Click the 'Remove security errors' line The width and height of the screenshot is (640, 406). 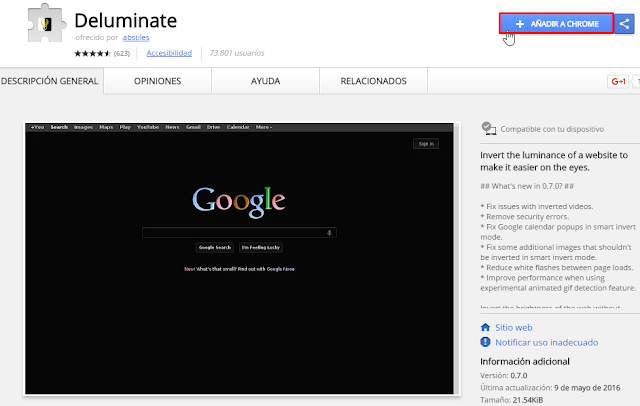point(524,217)
